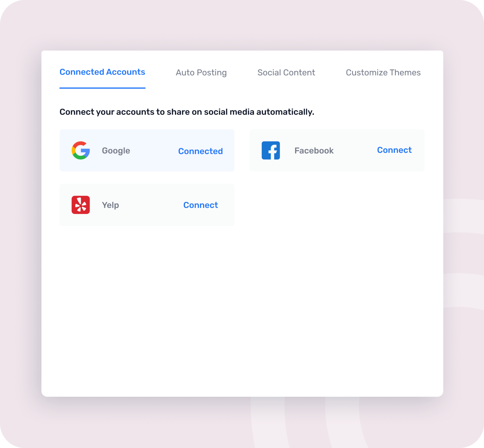This screenshot has width=484, height=448.
Task: Click the Google icon
Action: (81, 150)
